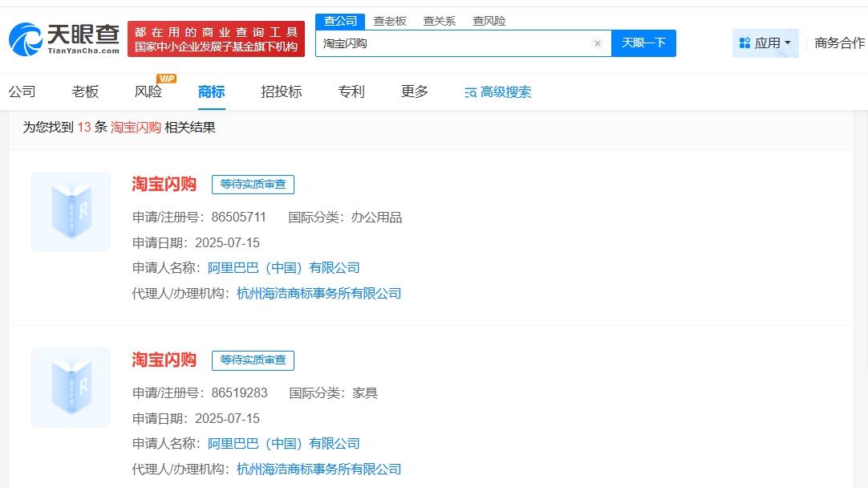Click the 应用 grid icon
Viewport: 868px width, 488px height.
tap(744, 43)
